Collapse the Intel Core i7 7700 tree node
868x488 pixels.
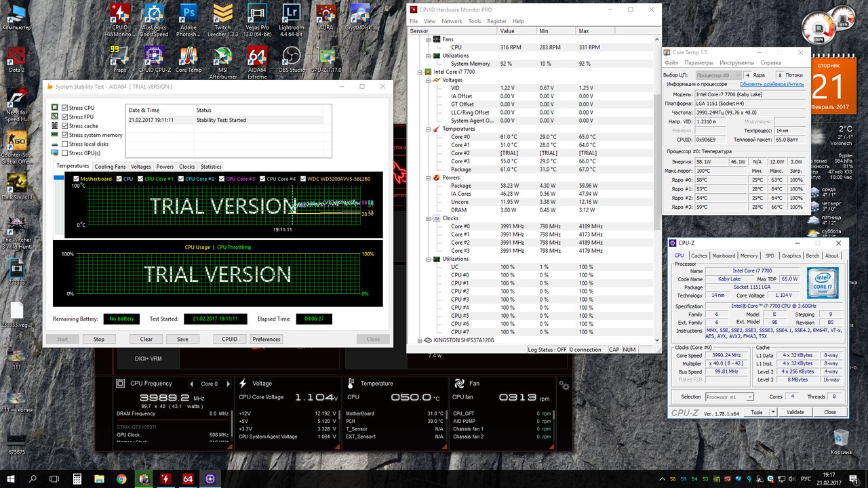tap(419, 72)
